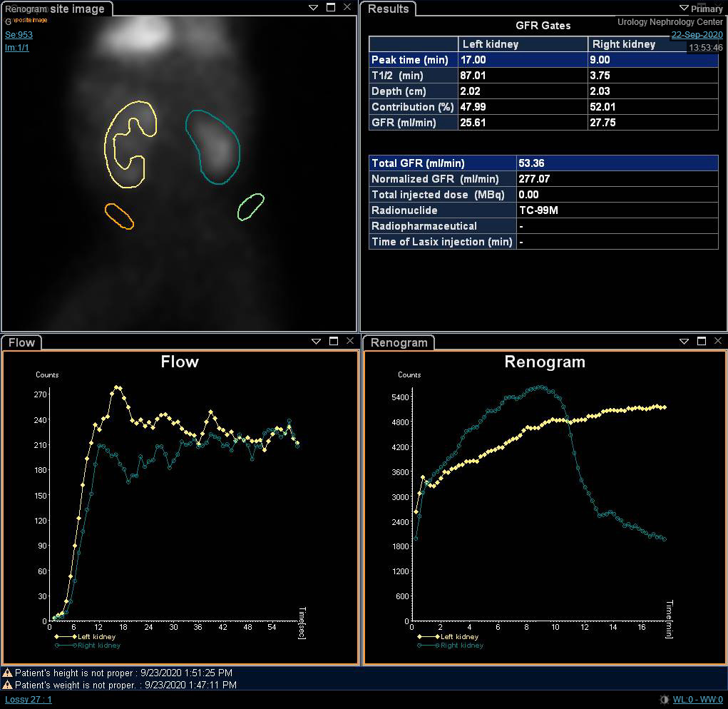Select the light green background ROI outline

tap(251, 207)
